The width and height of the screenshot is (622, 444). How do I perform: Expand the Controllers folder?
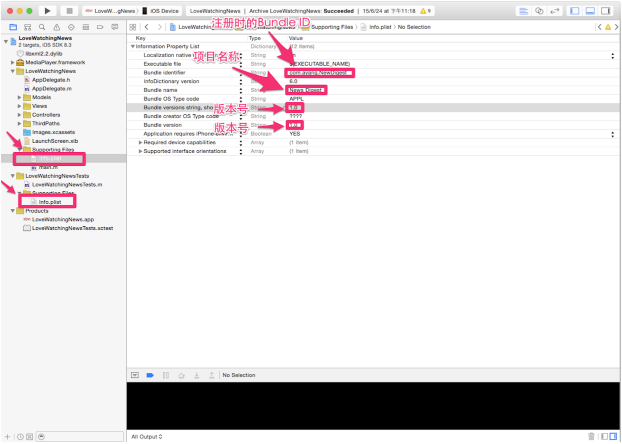pyautogui.click(x=19, y=115)
